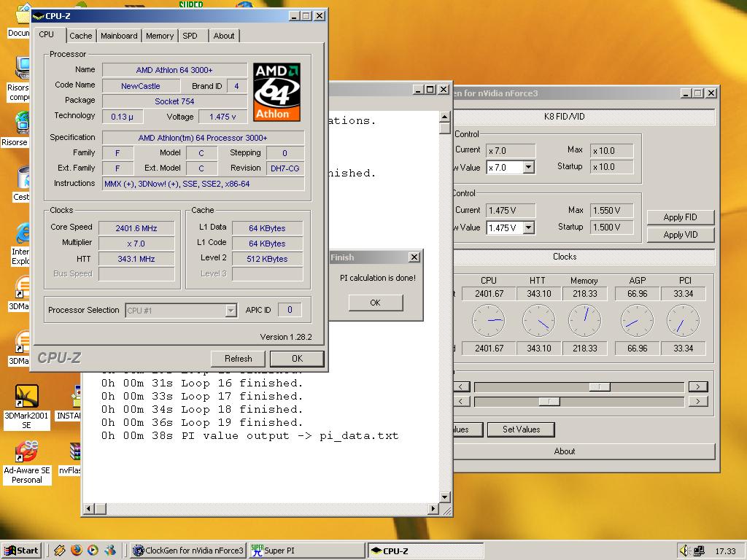Open the nvFlash archive icon on desktop
The height and width of the screenshot is (560, 747).
tap(75, 451)
